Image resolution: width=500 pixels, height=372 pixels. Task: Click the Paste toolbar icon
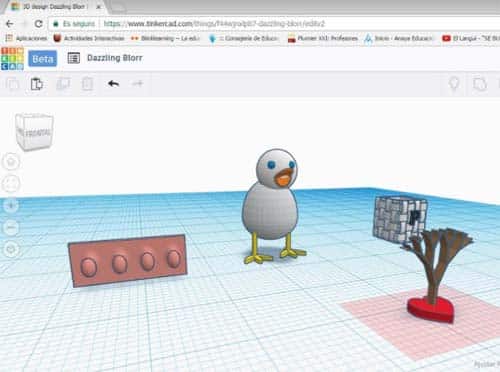point(37,84)
